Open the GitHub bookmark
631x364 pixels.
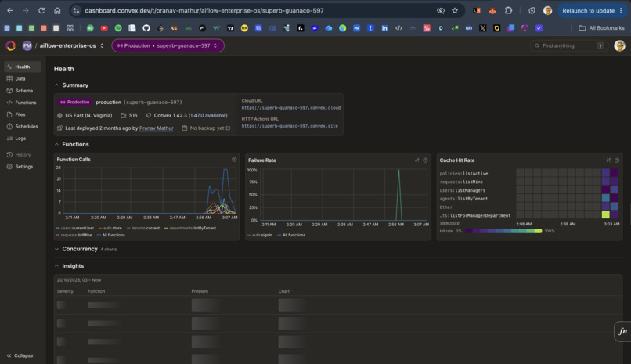coord(146,28)
